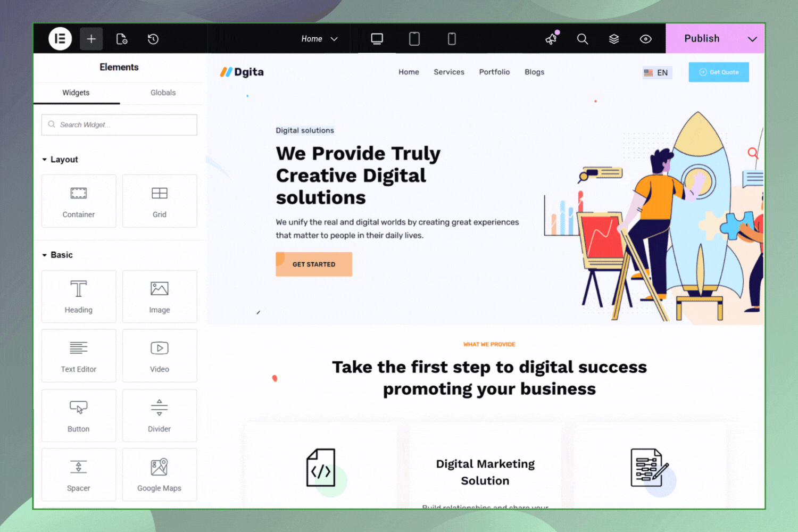Select the Widgets tab
The height and width of the screenshot is (532, 798).
coord(76,93)
